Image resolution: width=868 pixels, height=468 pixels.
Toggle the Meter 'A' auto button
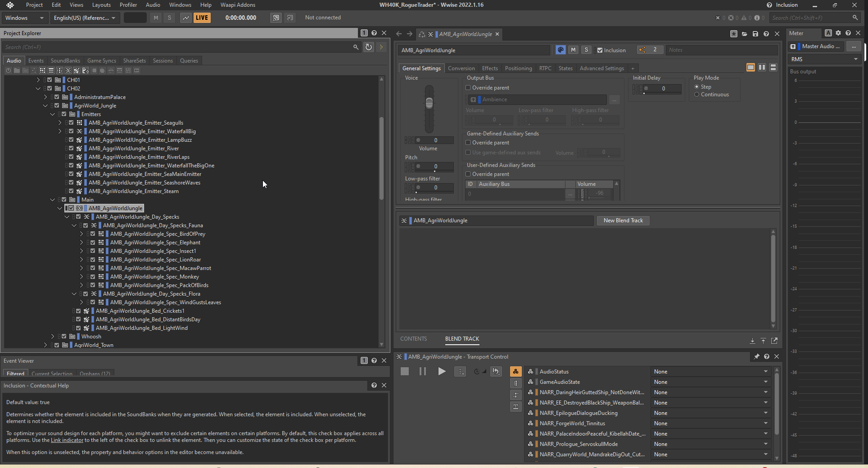(828, 33)
